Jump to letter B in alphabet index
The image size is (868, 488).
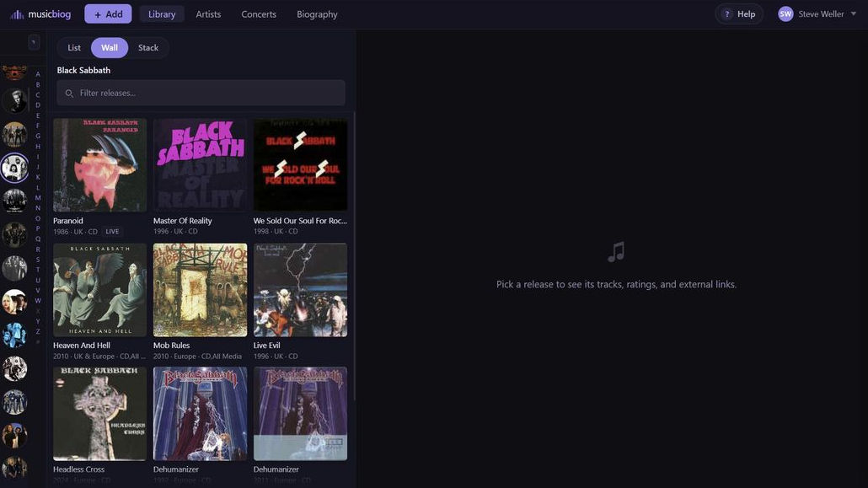point(38,85)
